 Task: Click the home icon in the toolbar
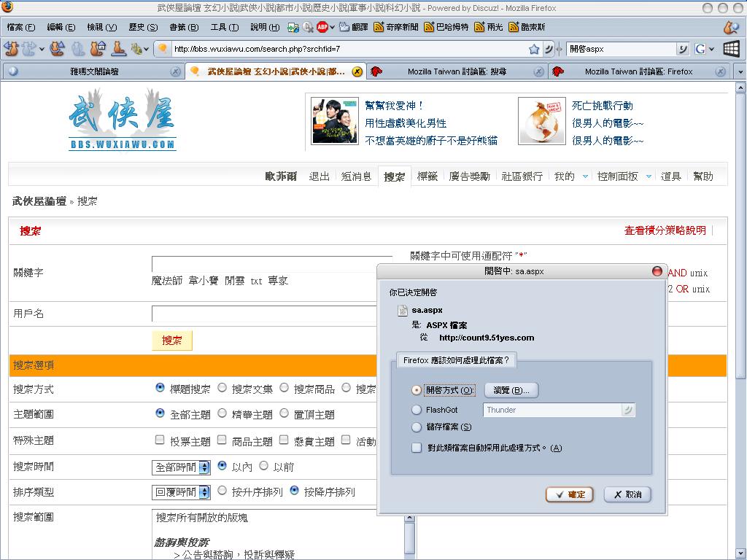click(98, 49)
